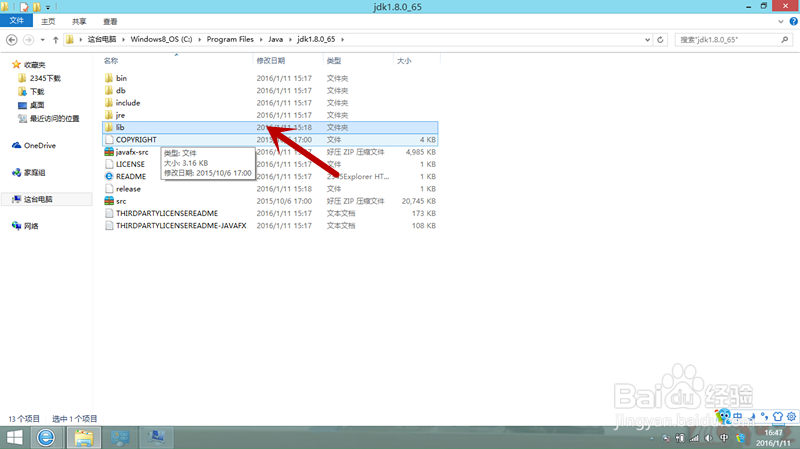Open the 2345 downloads folder
The image size is (800, 449).
[x=39, y=78]
